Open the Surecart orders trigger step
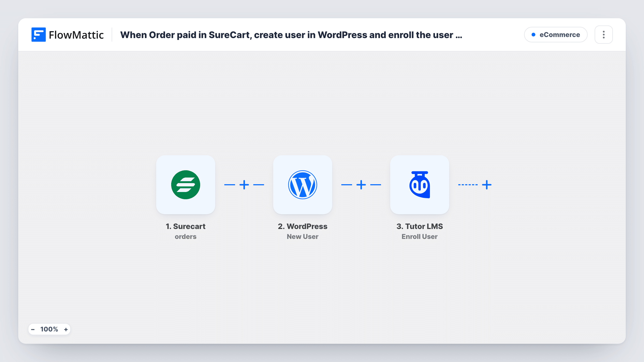This screenshot has height=362, width=644. (x=185, y=184)
